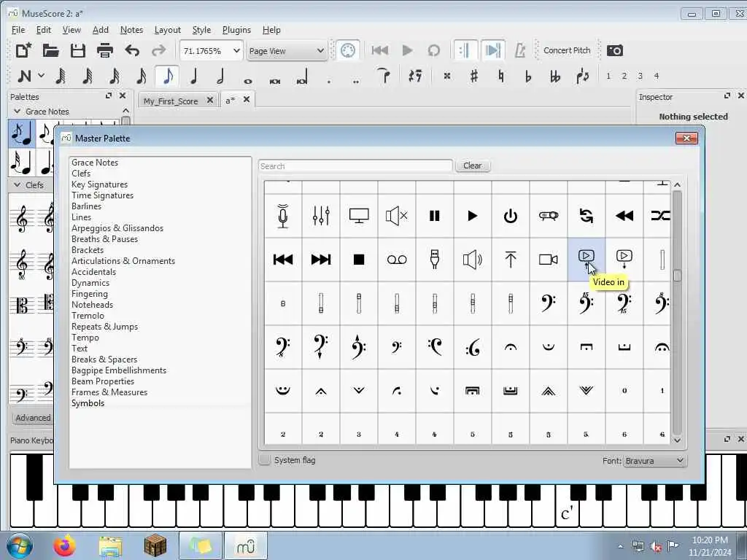The width and height of the screenshot is (747, 560).
Task: Open the Plugins menu
Action: pyautogui.click(x=236, y=29)
